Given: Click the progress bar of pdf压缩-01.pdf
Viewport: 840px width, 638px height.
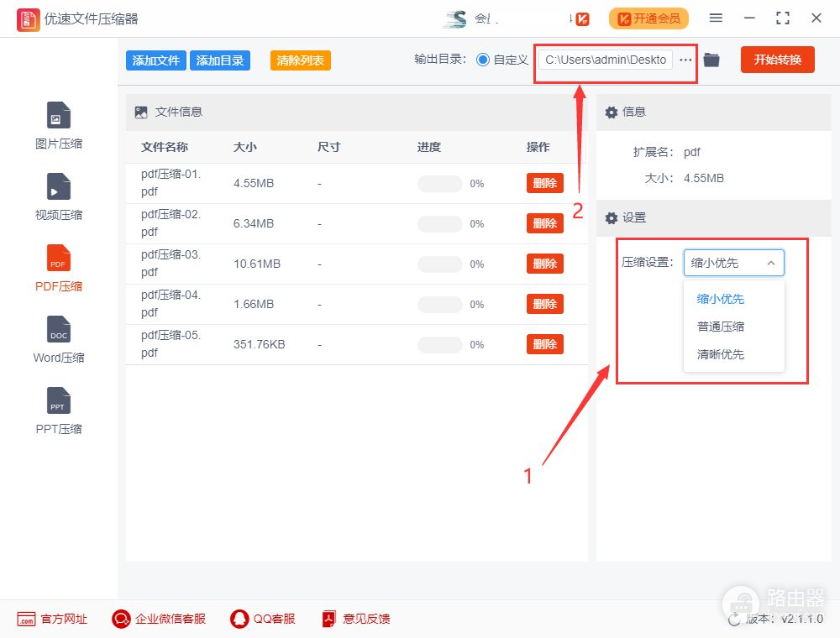Looking at the screenshot, I should pos(440,184).
